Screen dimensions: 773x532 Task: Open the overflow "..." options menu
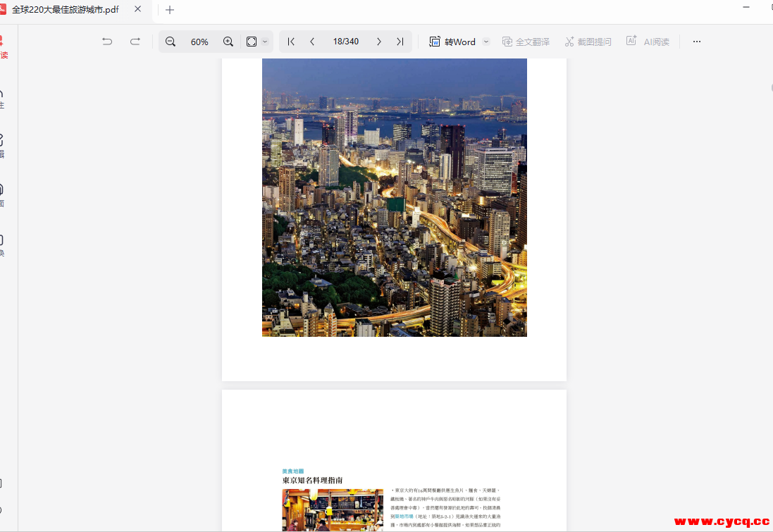coord(696,42)
